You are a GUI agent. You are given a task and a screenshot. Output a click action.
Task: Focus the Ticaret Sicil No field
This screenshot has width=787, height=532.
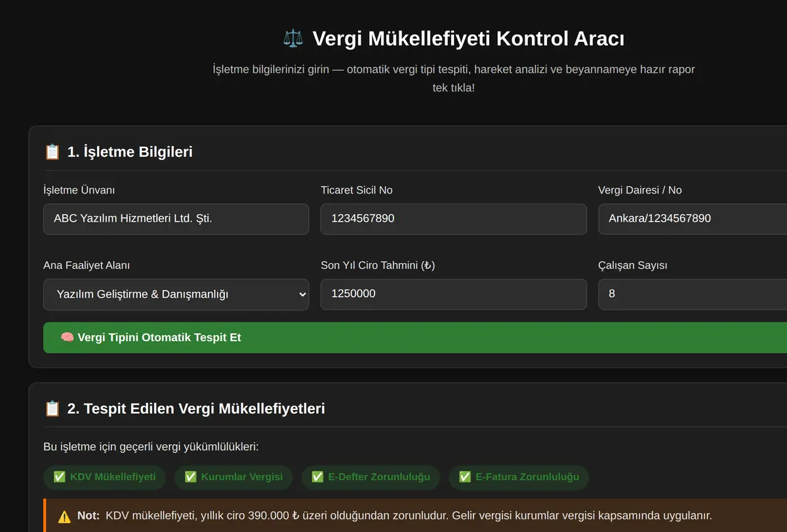pos(453,219)
